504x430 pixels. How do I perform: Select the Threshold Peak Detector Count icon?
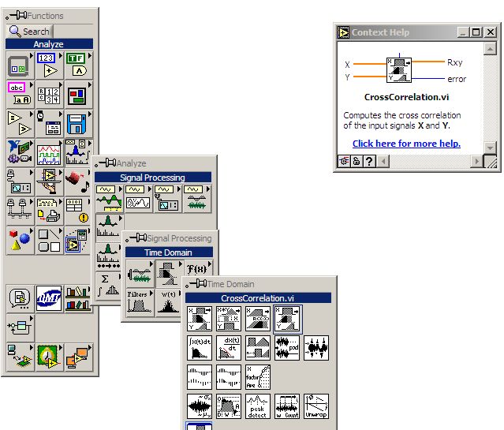click(287, 406)
